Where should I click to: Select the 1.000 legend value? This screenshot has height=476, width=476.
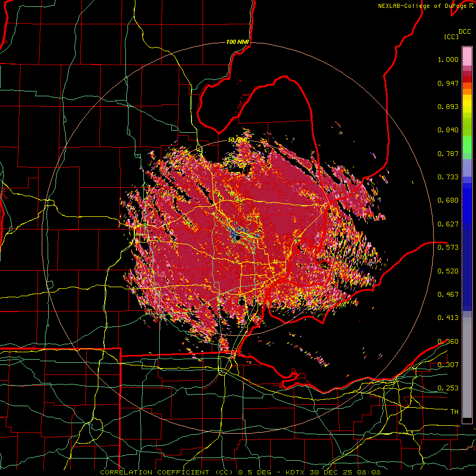pyautogui.click(x=448, y=59)
